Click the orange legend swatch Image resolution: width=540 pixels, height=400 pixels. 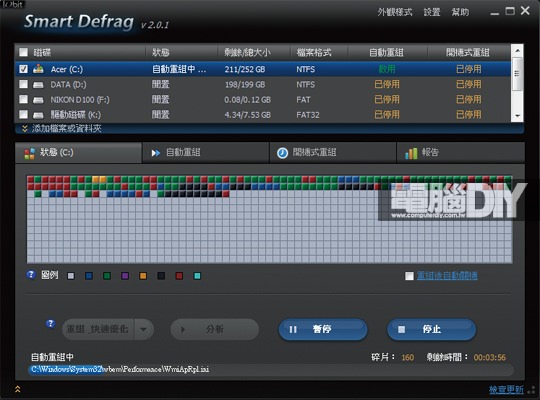pos(143,276)
